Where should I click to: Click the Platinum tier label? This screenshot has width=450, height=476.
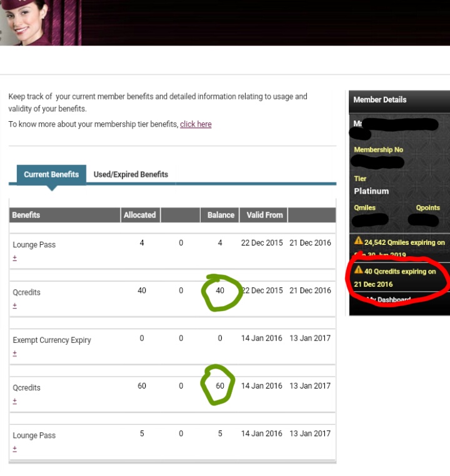coord(371,191)
